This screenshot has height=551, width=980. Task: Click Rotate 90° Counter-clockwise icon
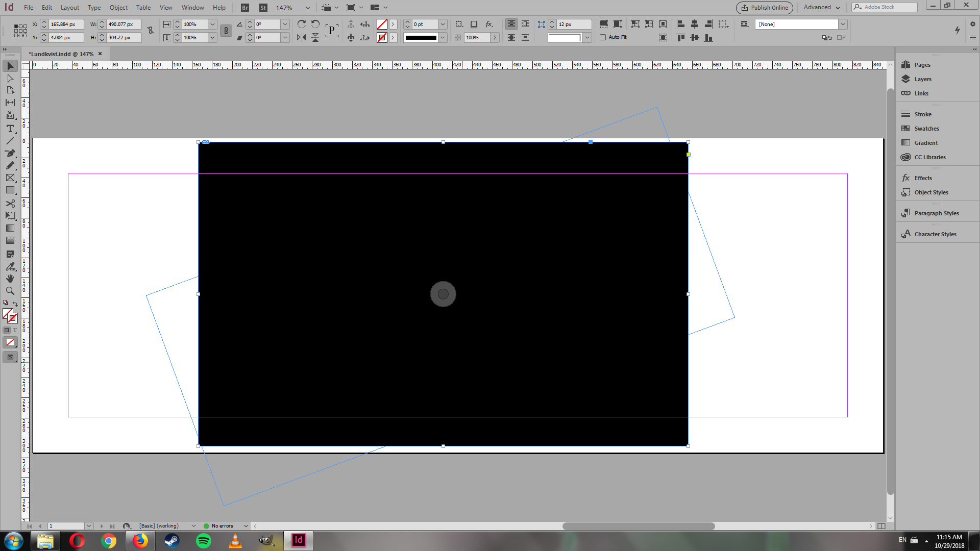click(x=315, y=24)
